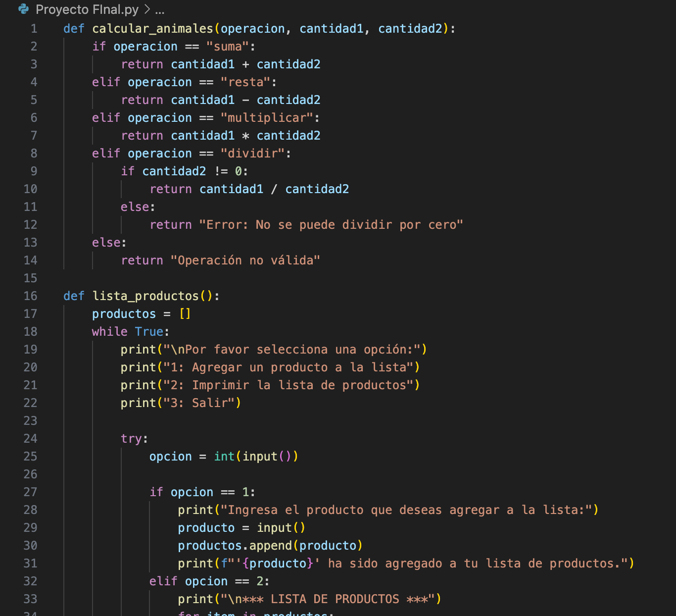
Task: Click 'productos = []' assignment
Action: point(142,314)
